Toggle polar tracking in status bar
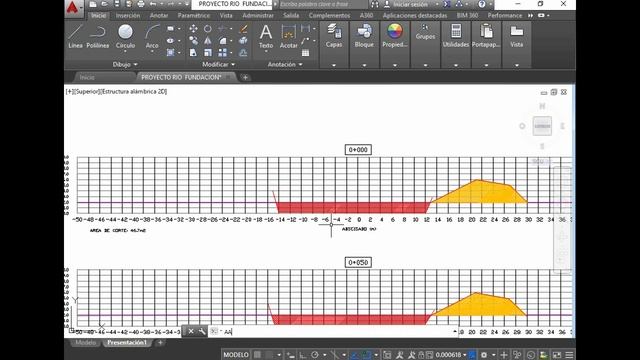 [315, 355]
